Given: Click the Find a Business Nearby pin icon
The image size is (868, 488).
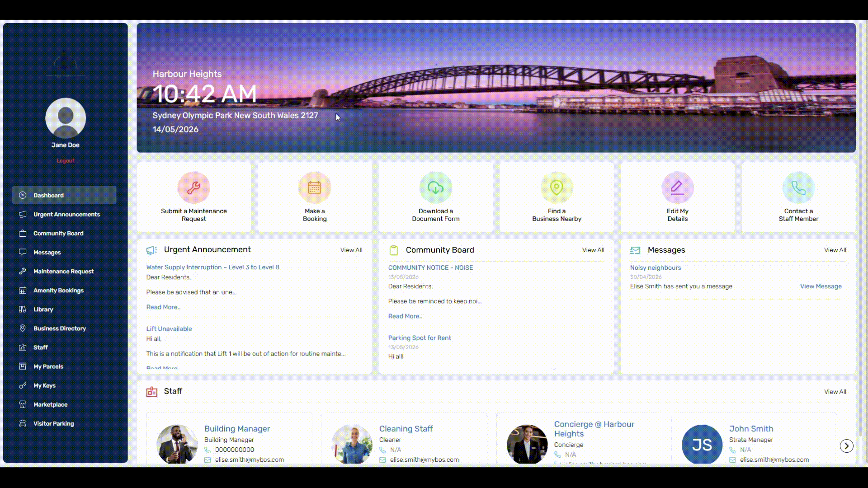Looking at the screenshot, I should pyautogui.click(x=557, y=188).
